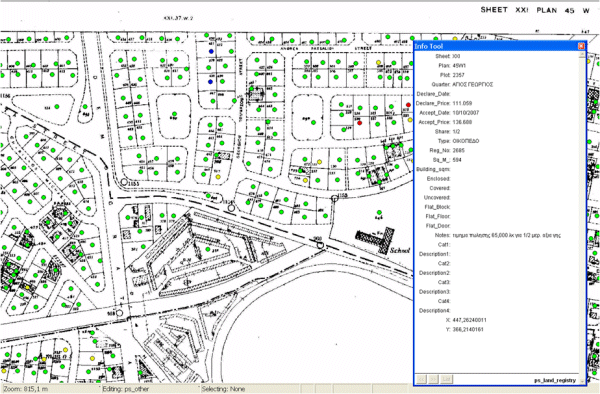Click the Info Tool scrollbar down arrow

click(582, 381)
